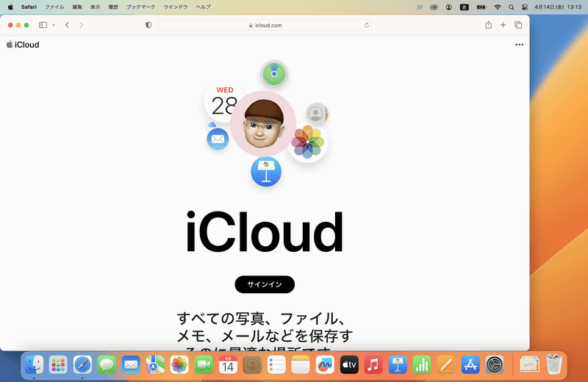Open the 履歴 menu
The height and width of the screenshot is (382, 588).
coord(113,7)
